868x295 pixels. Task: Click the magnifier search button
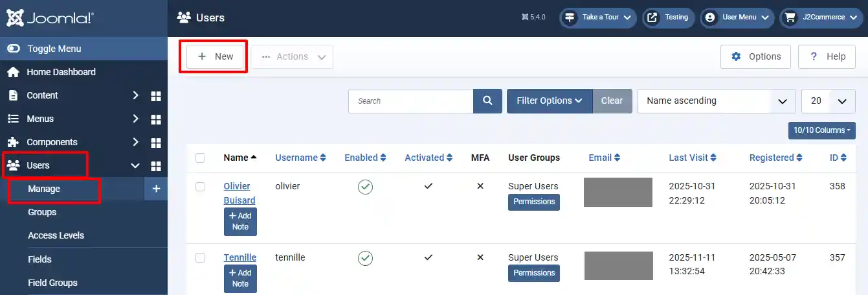pos(487,100)
